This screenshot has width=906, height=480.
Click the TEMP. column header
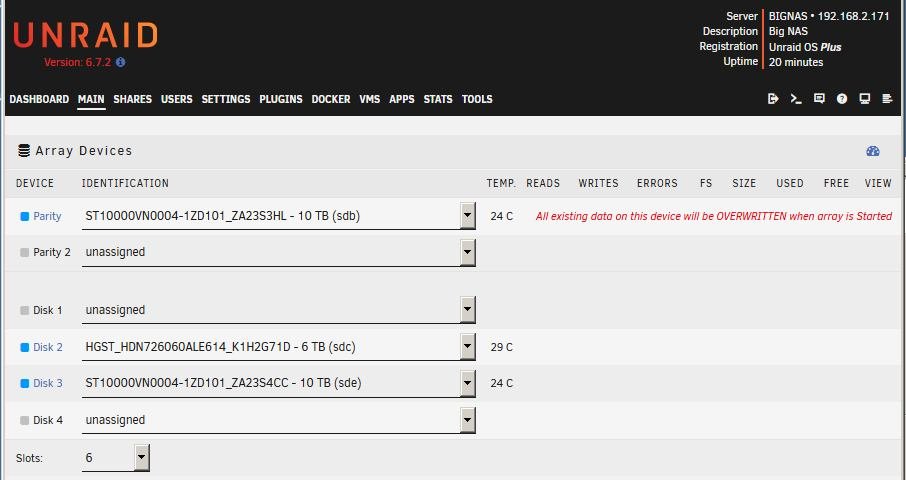point(502,183)
